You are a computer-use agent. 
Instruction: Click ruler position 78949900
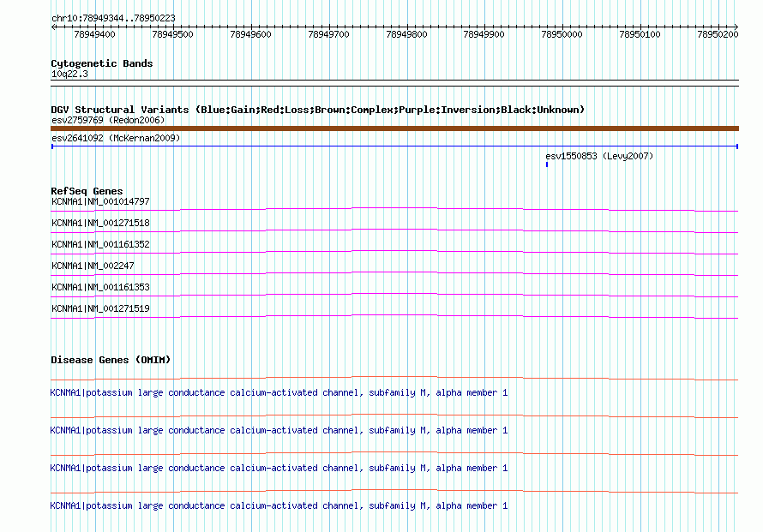tap(484, 34)
